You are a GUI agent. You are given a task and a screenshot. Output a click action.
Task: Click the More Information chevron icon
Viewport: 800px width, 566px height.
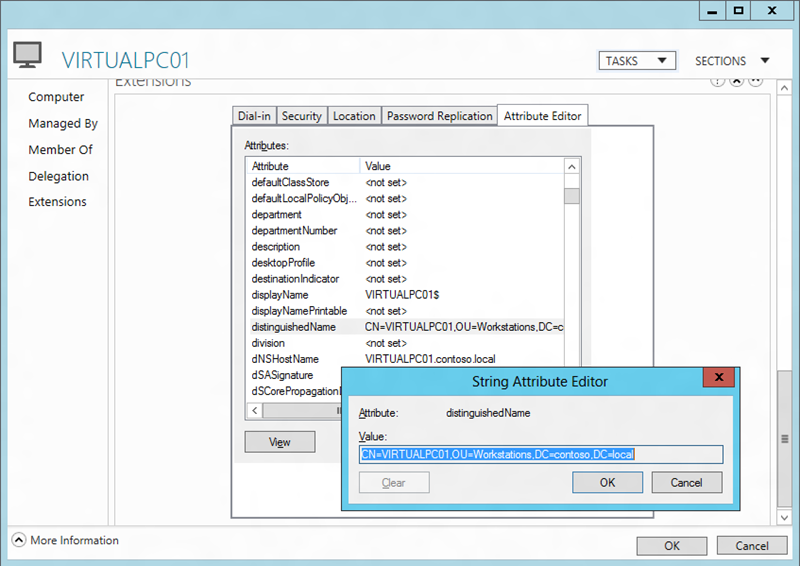coord(19,541)
